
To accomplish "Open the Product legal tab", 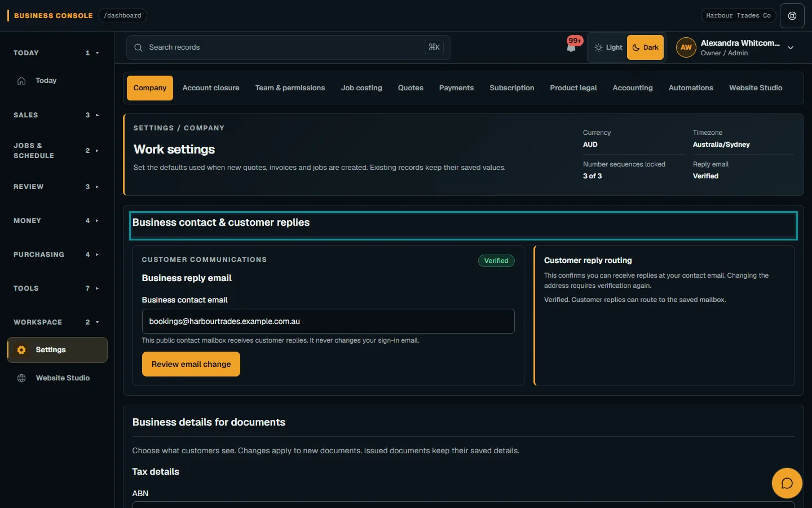I will [573, 88].
